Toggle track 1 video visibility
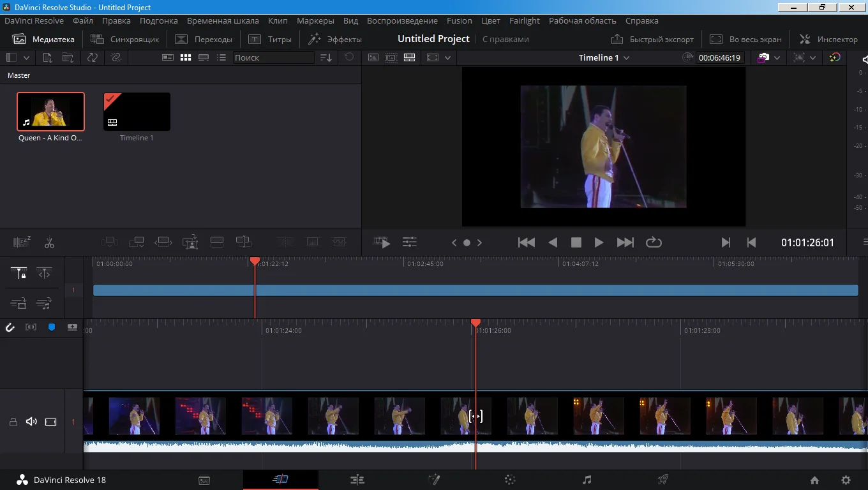This screenshot has width=868, height=490. tap(50, 422)
